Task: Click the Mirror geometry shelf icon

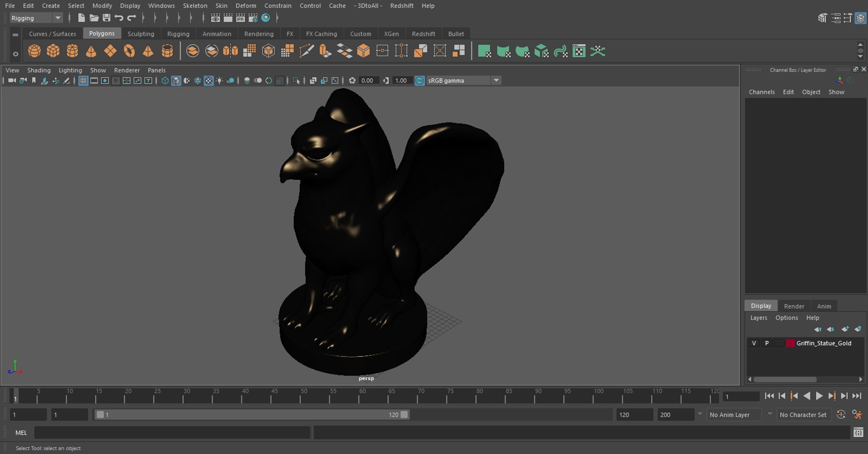Action: [231, 51]
